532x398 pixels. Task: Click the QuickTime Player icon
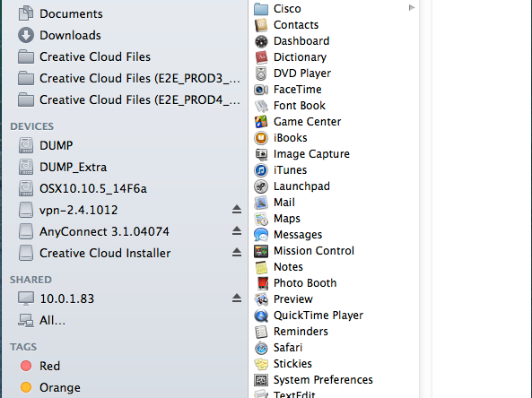[x=261, y=316]
